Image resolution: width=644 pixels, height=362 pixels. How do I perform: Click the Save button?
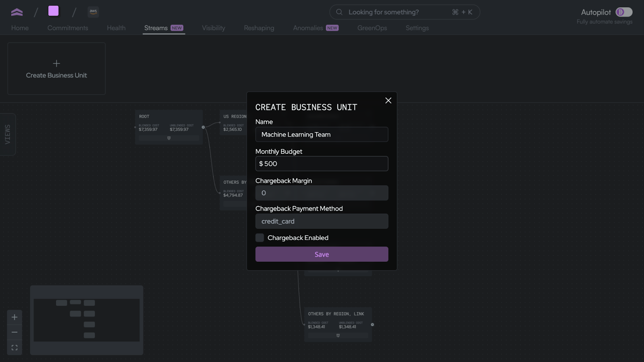tap(322, 254)
